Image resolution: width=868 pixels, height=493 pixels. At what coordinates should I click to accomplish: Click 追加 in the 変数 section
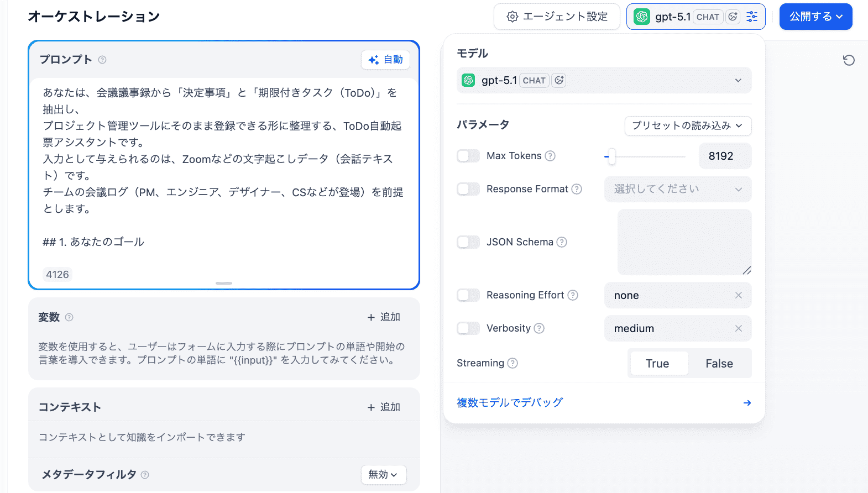[x=384, y=317]
